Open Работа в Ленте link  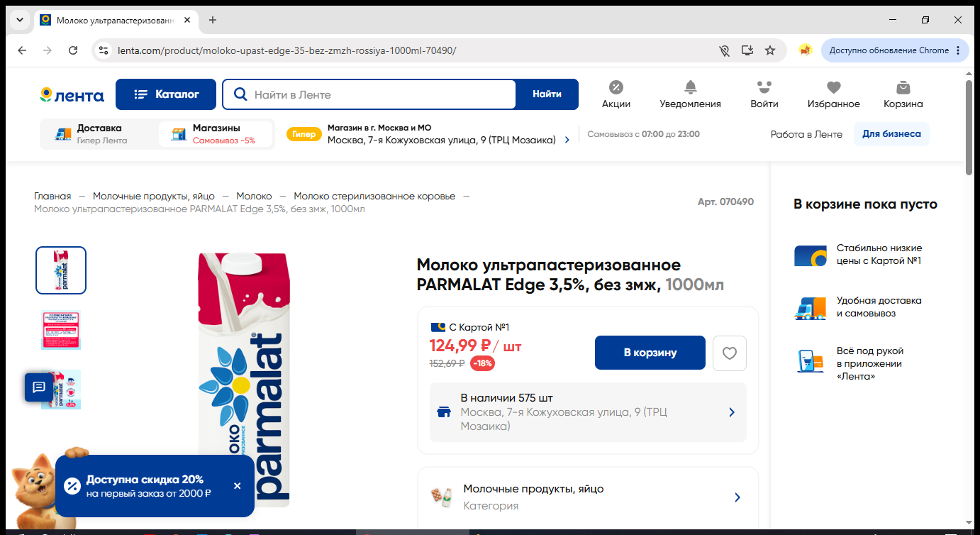click(x=806, y=134)
